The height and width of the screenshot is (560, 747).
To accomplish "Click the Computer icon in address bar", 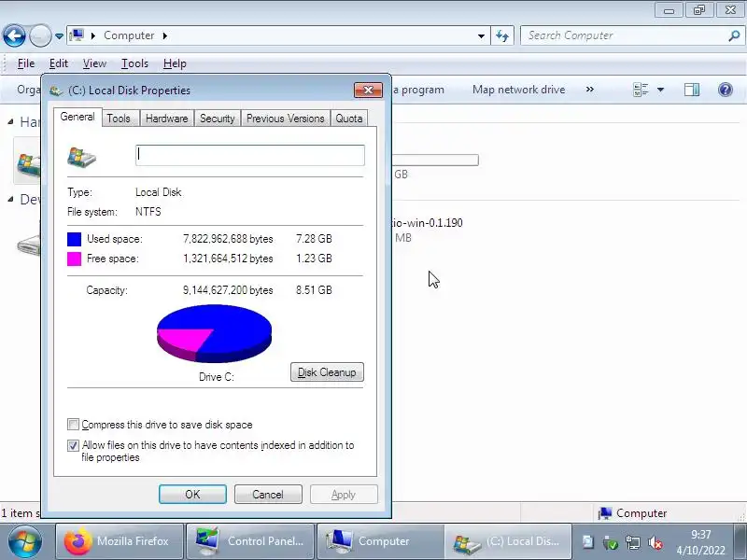I will (77, 35).
